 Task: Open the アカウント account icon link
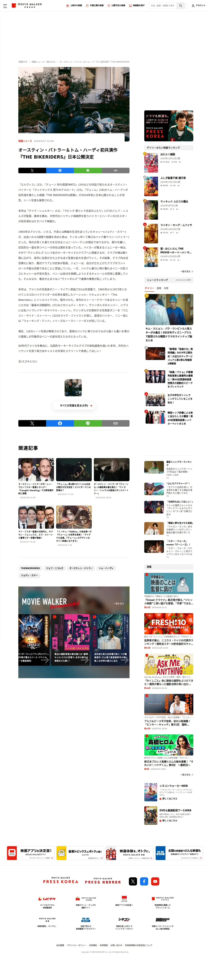coord(198,6)
